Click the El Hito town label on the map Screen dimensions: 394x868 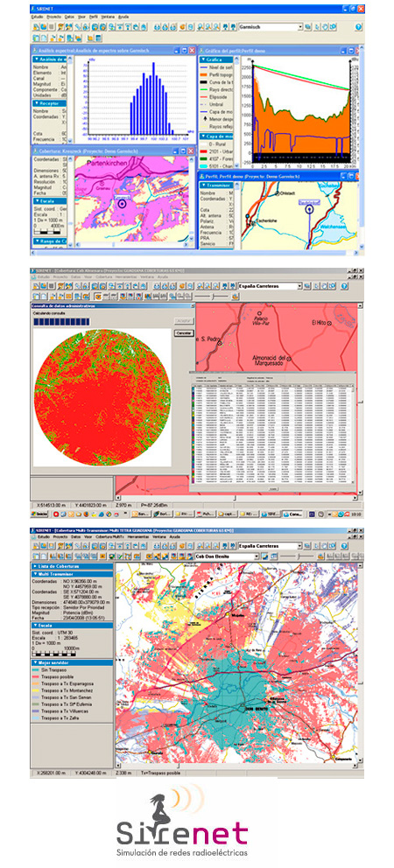coord(320,322)
